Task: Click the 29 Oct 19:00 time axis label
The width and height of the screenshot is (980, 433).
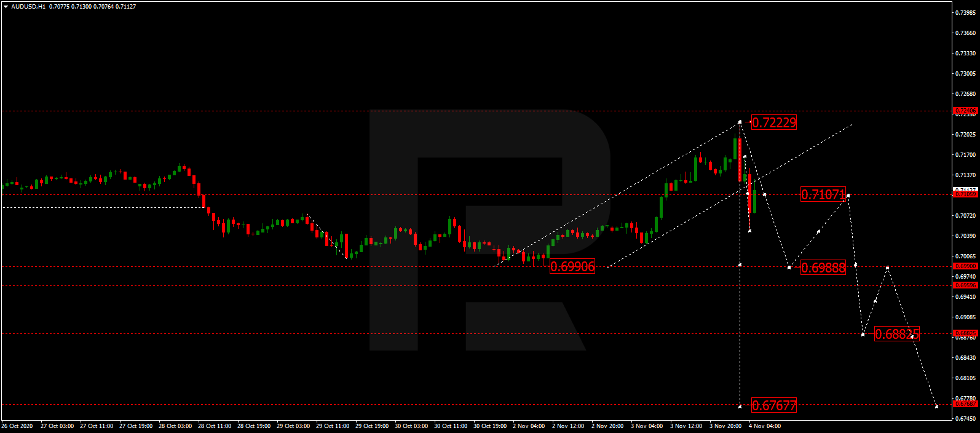Action: click(372, 426)
